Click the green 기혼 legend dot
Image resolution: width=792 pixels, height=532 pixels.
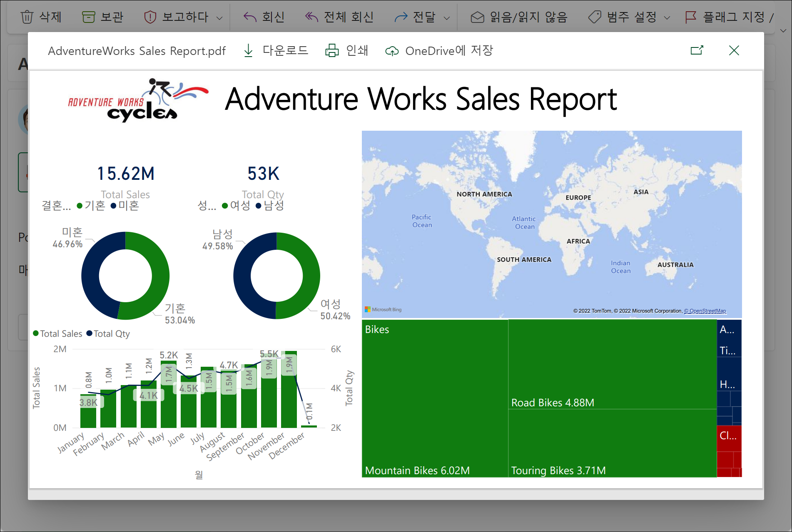tap(80, 206)
